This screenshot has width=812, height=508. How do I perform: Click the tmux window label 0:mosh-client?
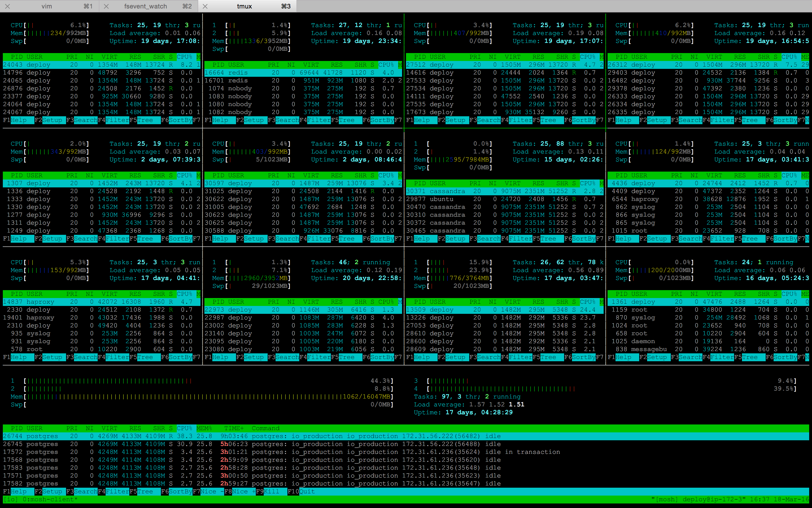pos(50,499)
